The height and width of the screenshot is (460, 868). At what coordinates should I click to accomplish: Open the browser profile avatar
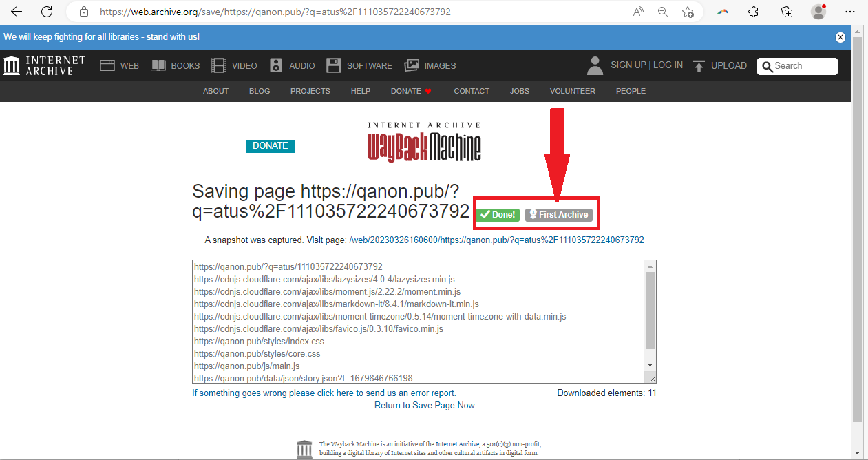[x=818, y=12]
